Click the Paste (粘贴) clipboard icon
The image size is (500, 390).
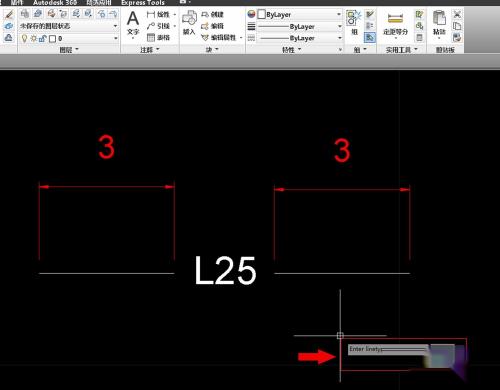click(439, 23)
